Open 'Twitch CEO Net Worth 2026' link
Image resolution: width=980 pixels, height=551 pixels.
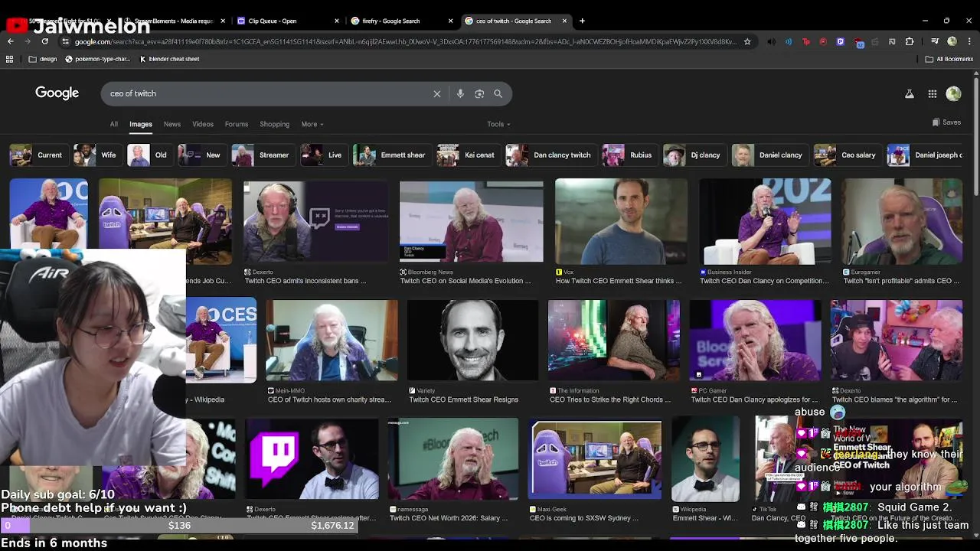[449, 518]
